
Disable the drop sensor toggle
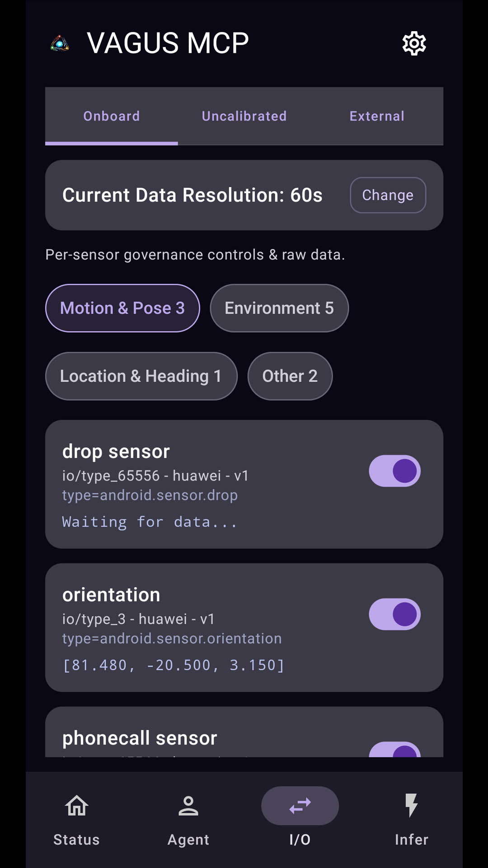pyautogui.click(x=394, y=471)
